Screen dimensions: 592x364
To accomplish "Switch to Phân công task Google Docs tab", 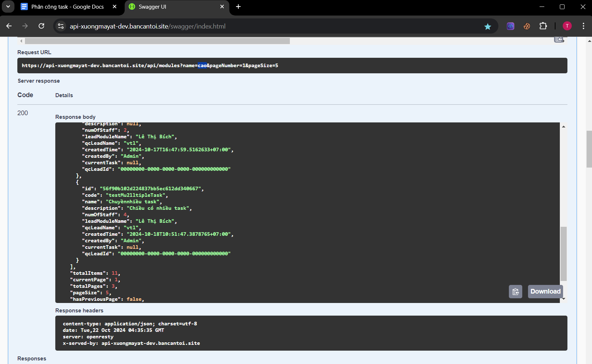I will 67,7.
